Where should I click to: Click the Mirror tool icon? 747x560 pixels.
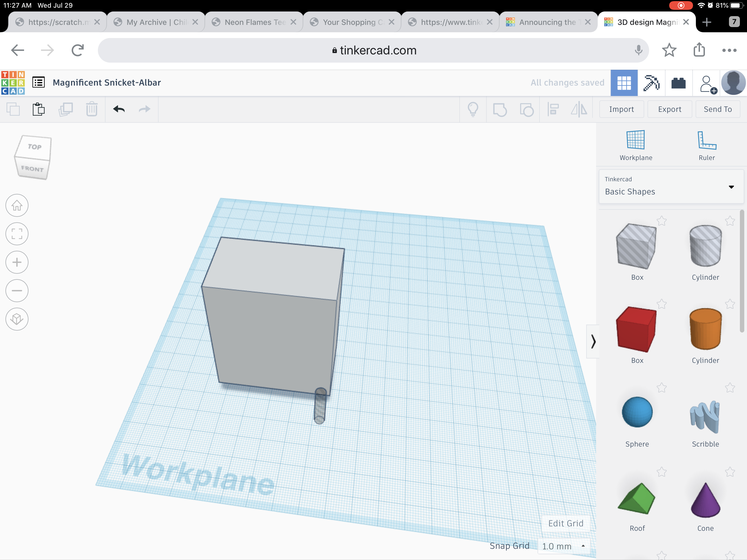(579, 109)
